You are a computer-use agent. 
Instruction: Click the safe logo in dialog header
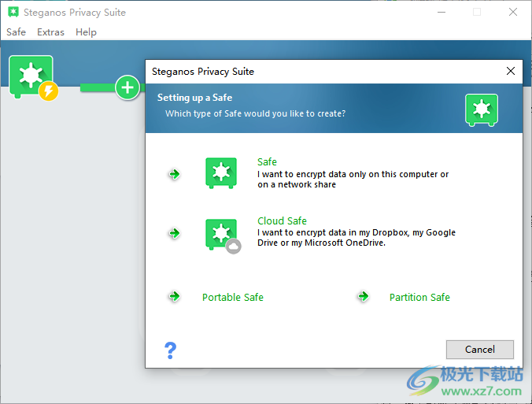(x=482, y=110)
